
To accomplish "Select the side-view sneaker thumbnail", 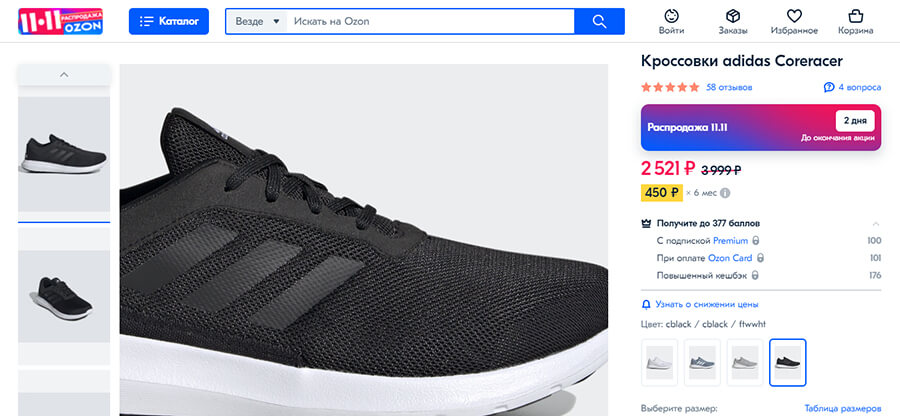I will 64,154.
